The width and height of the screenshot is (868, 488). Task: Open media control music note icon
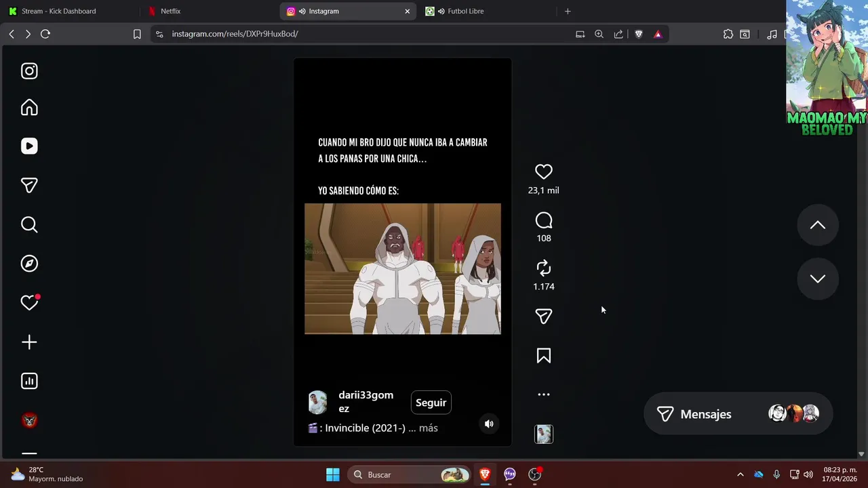point(772,34)
